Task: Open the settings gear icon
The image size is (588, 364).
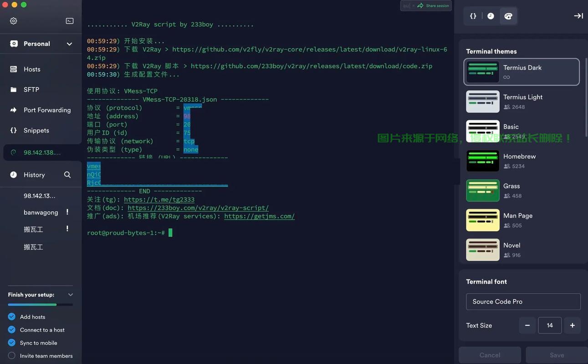Action: pyautogui.click(x=14, y=21)
